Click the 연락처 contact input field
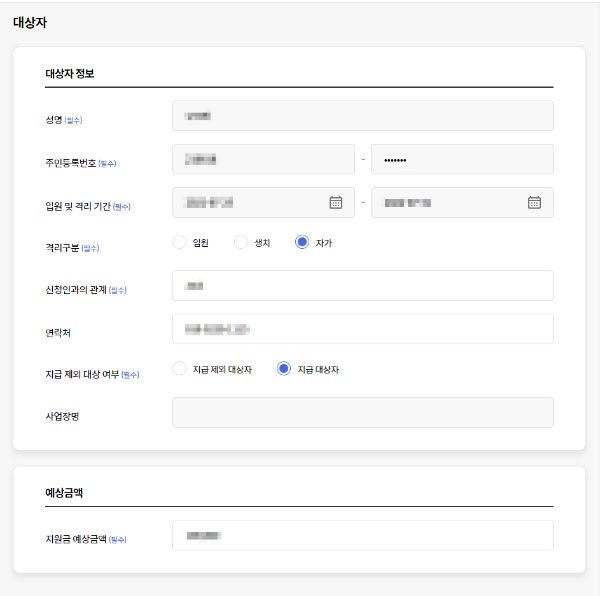This screenshot has width=600, height=596. 363,329
